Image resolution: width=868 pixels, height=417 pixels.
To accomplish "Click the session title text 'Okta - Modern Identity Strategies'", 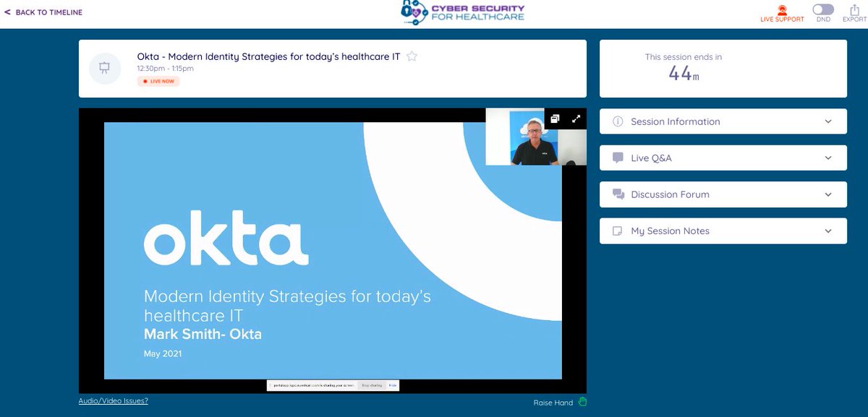I will [268, 56].
